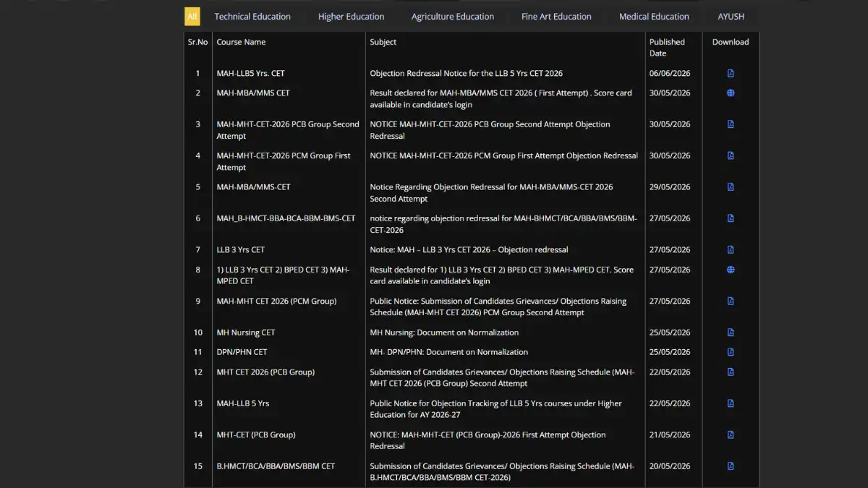868x488 pixels.
Task: Select the AYUSH tab
Action: coord(731,16)
